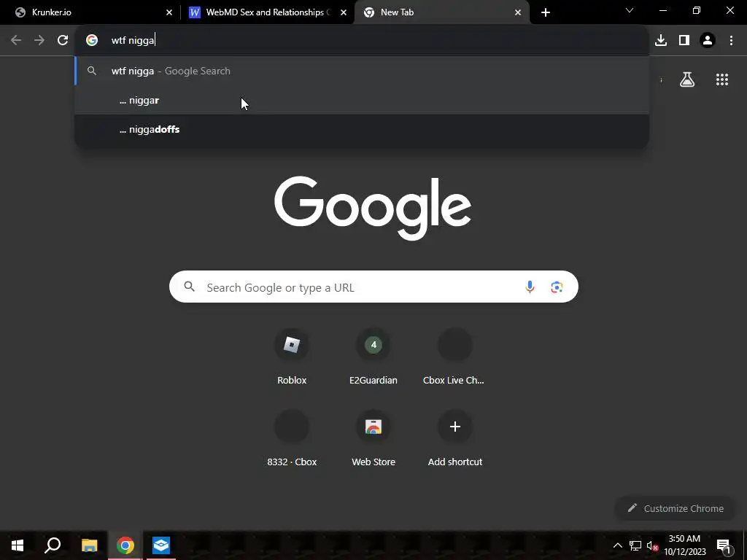Open the Web Store shortcut
This screenshot has height=560, width=747.
tap(373, 438)
